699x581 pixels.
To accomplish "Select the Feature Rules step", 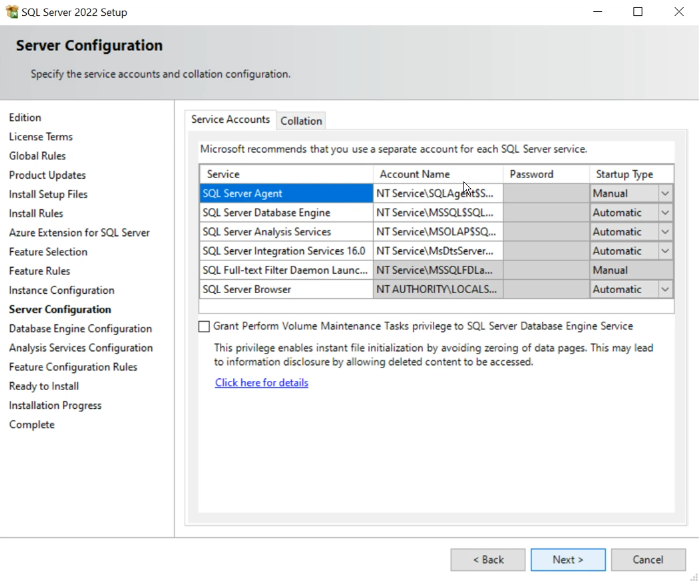I will (x=40, y=271).
